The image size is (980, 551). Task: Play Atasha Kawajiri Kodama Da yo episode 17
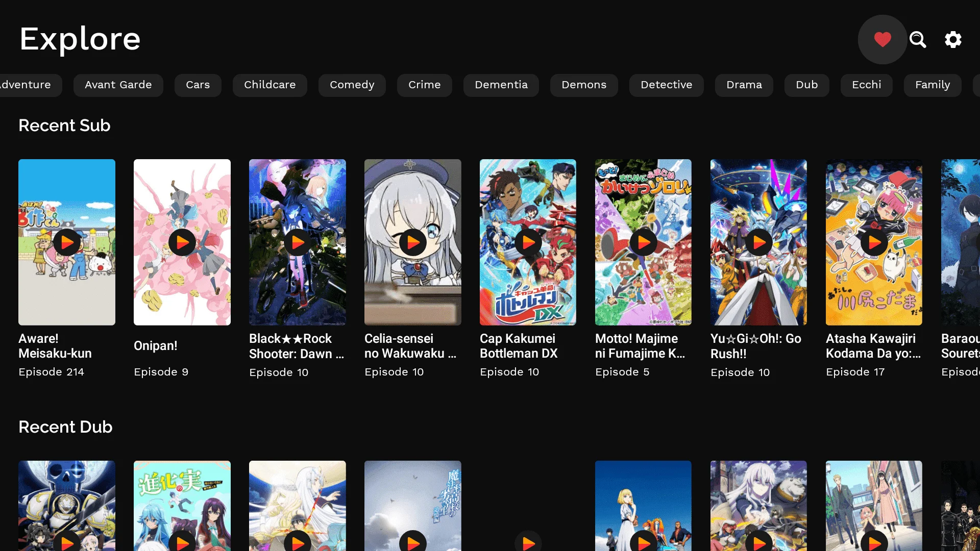point(874,242)
